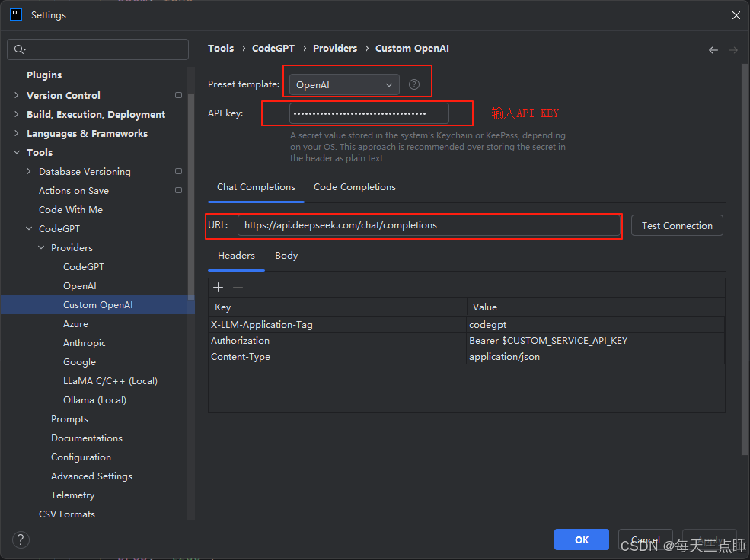Open the Telemetry settings

(x=72, y=495)
